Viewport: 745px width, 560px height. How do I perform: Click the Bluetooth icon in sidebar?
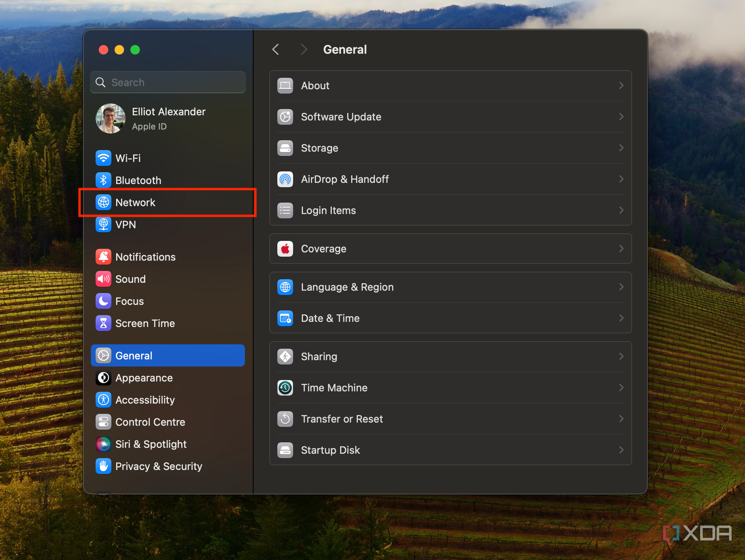point(103,180)
